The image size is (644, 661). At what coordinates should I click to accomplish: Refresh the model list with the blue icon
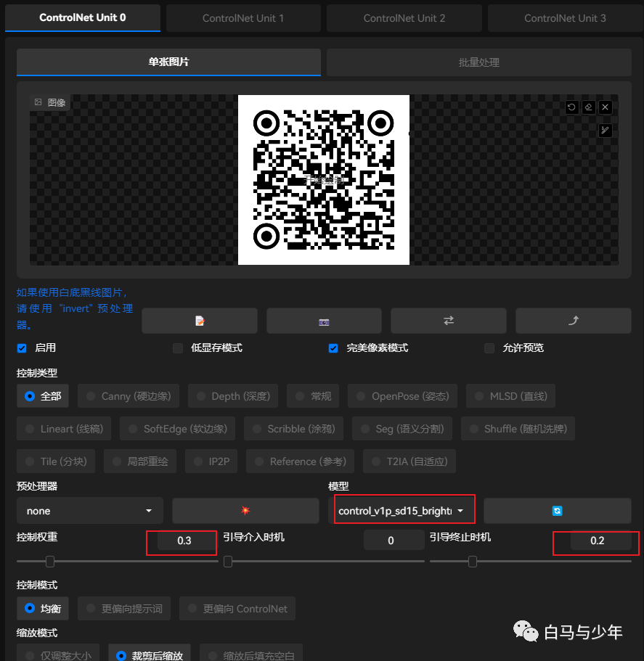[557, 511]
